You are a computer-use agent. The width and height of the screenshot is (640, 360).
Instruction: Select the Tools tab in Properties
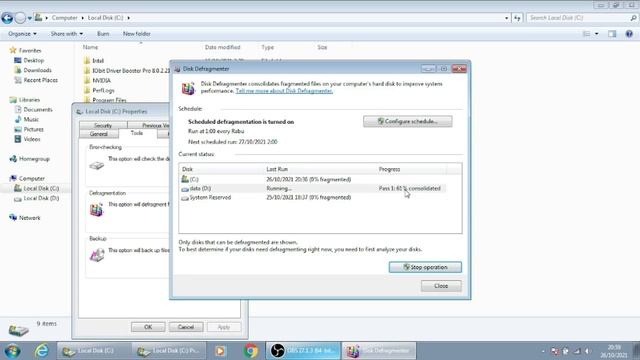tap(137, 133)
